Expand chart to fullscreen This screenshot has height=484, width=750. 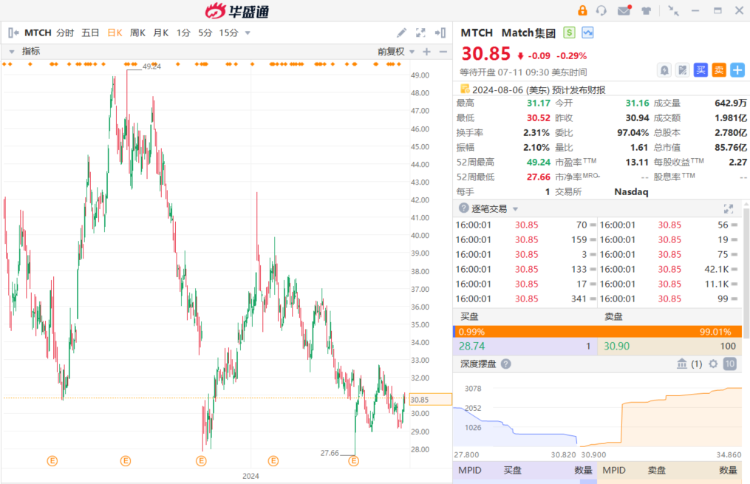(420, 33)
